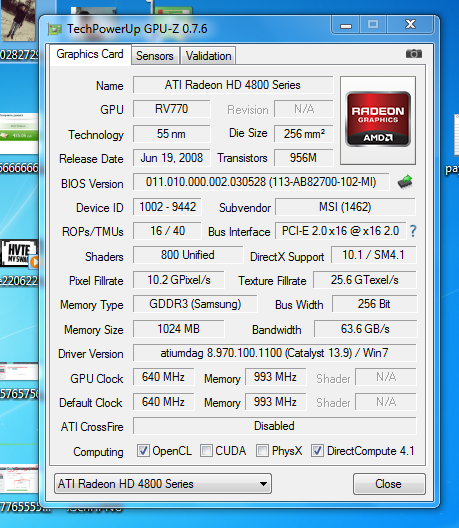This screenshot has height=528, width=459.
Task: Click the Close button at the bottom
Action: pos(389,484)
